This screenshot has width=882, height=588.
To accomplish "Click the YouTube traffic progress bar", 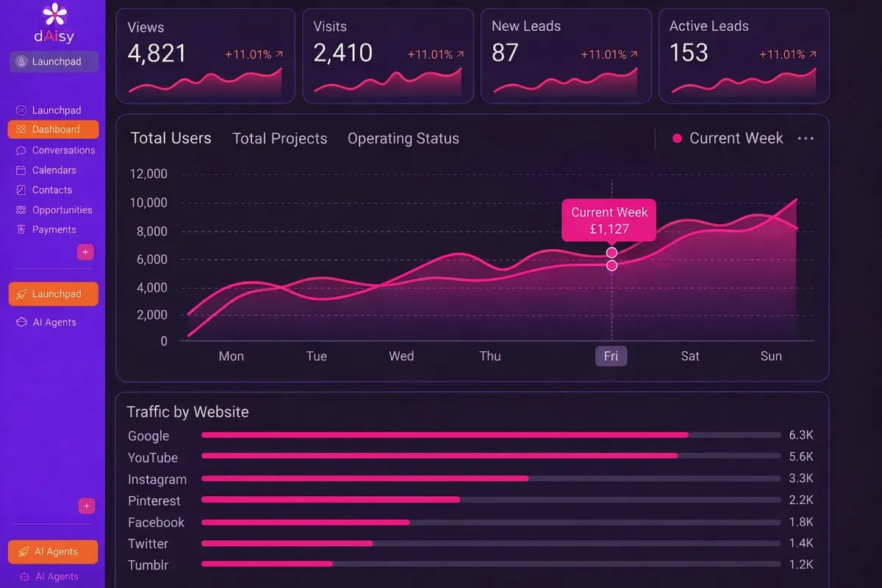I will coord(491,456).
